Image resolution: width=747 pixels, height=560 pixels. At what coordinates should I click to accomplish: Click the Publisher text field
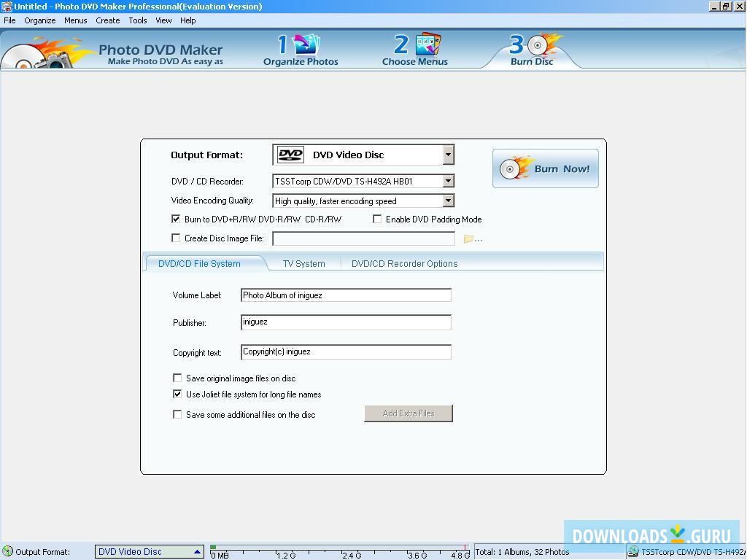point(346,322)
